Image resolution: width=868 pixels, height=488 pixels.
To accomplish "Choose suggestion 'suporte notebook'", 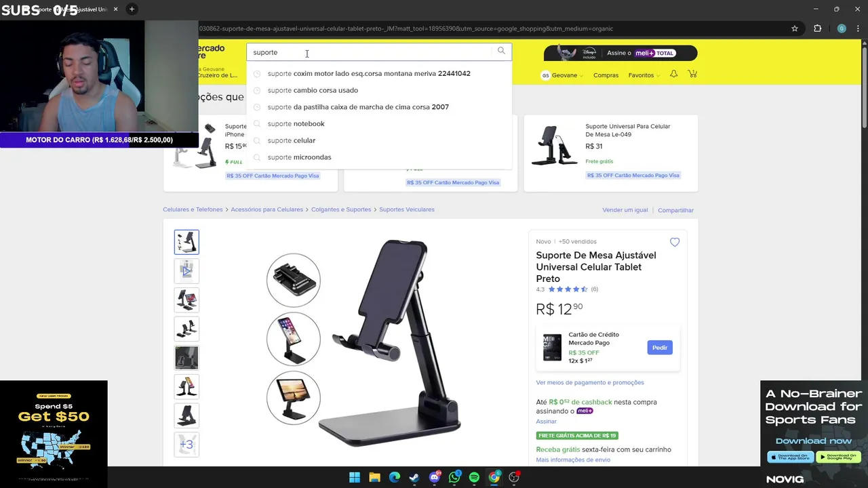I will click(x=379, y=123).
